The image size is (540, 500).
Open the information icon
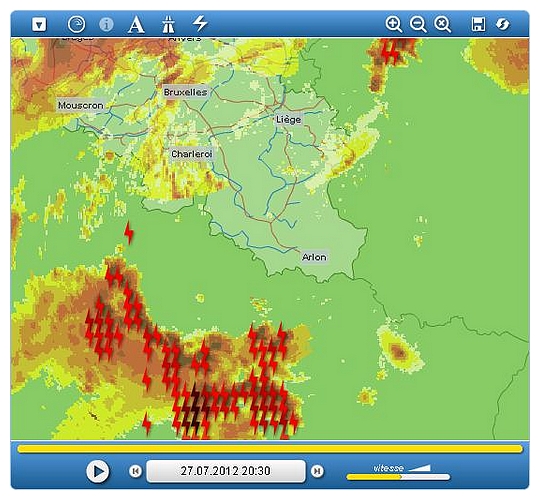tap(106, 24)
